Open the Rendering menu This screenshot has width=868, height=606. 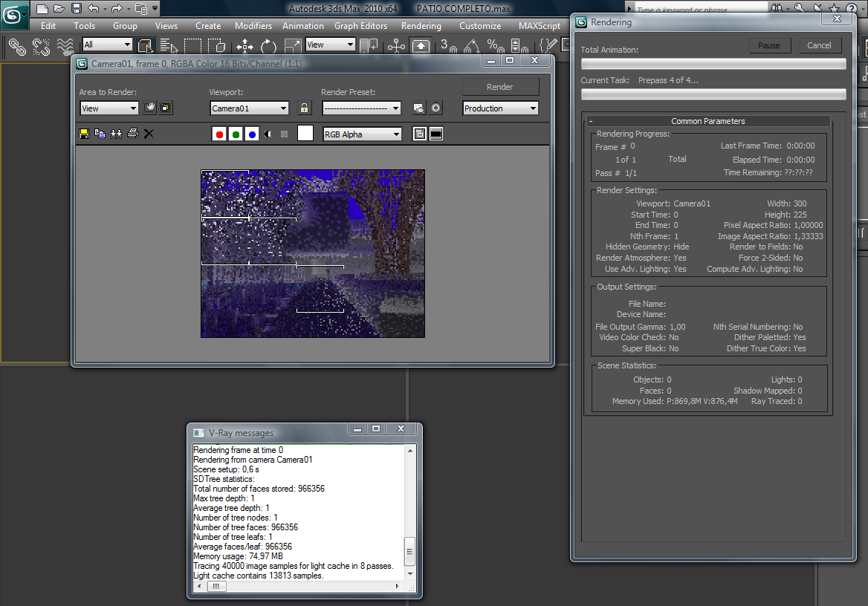421,25
